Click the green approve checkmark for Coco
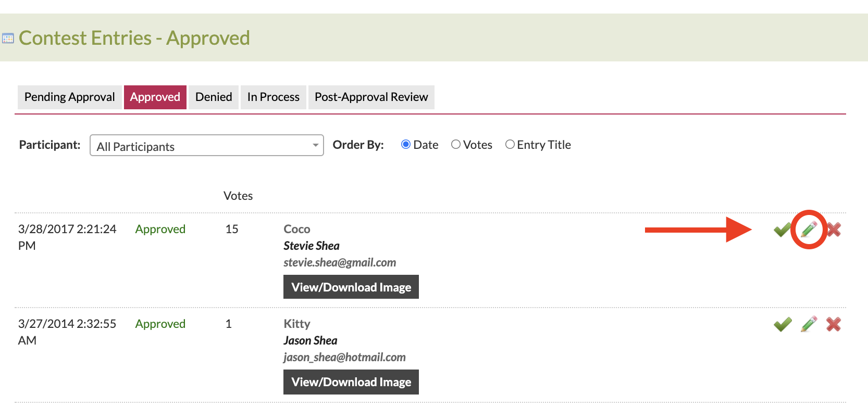 782,230
